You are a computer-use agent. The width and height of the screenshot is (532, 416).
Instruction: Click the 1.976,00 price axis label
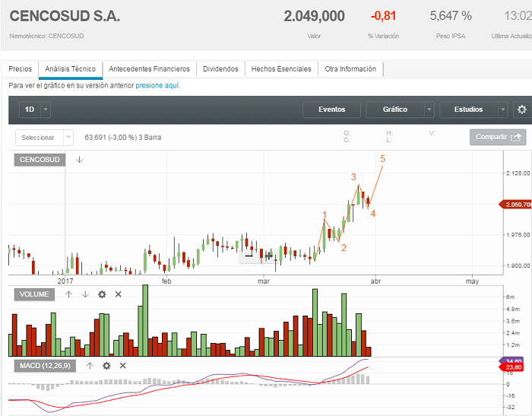[518, 235]
